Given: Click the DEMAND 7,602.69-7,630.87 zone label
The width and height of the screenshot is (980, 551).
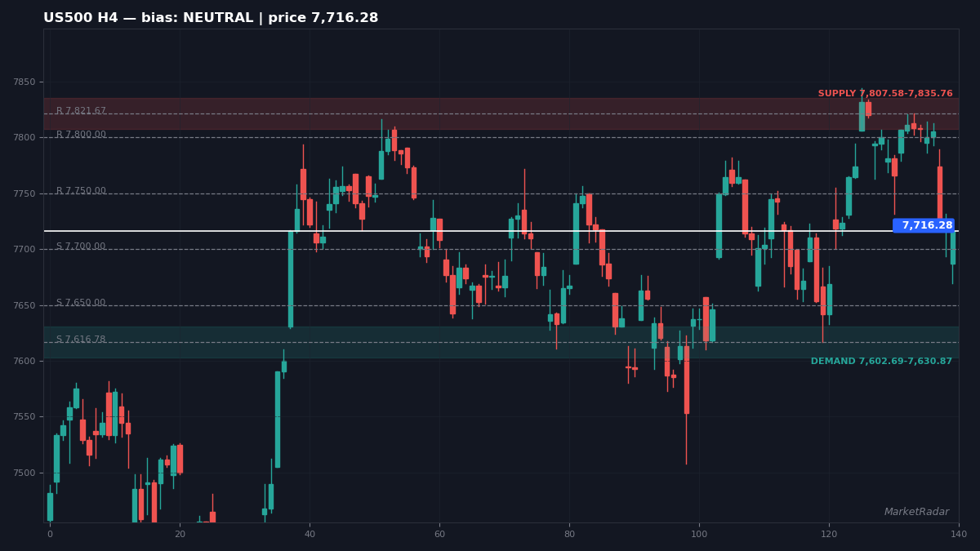Looking at the screenshot, I should tap(881, 362).
